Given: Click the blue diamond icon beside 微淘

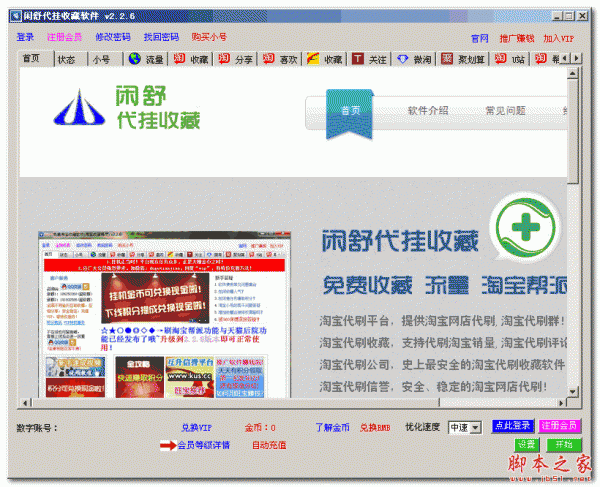Looking at the screenshot, I should pos(402,59).
